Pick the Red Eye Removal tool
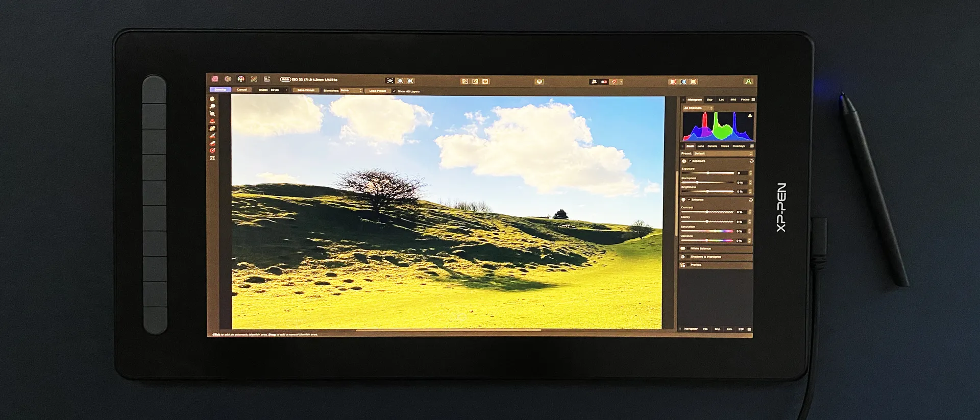This screenshot has height=420, width=980. coord(212,121)
